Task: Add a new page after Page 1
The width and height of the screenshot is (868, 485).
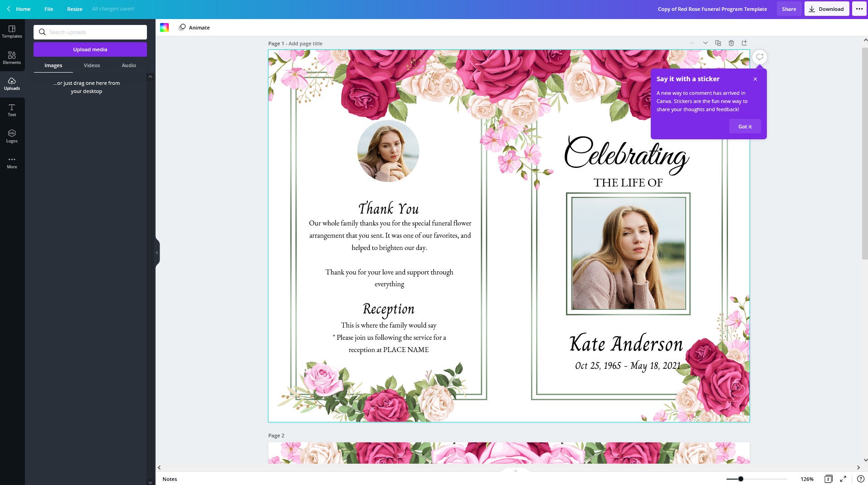Action: click(x=745, y=43)
